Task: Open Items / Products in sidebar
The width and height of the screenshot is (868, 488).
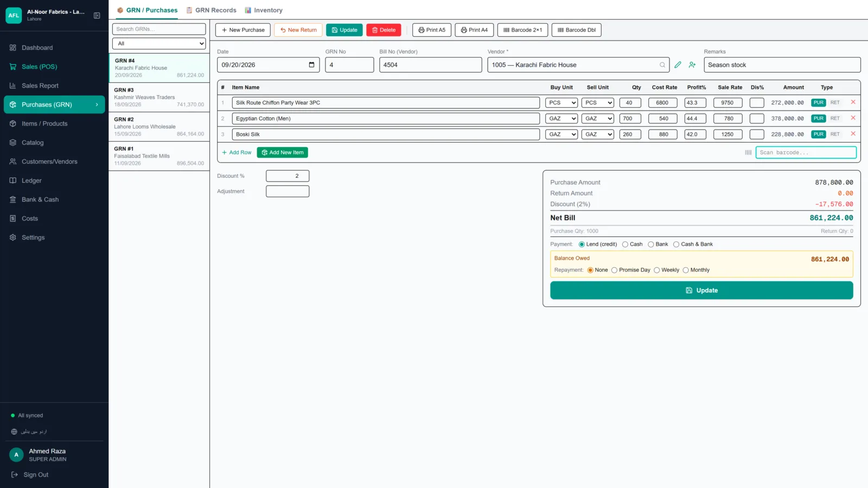Action: point(54,124)
